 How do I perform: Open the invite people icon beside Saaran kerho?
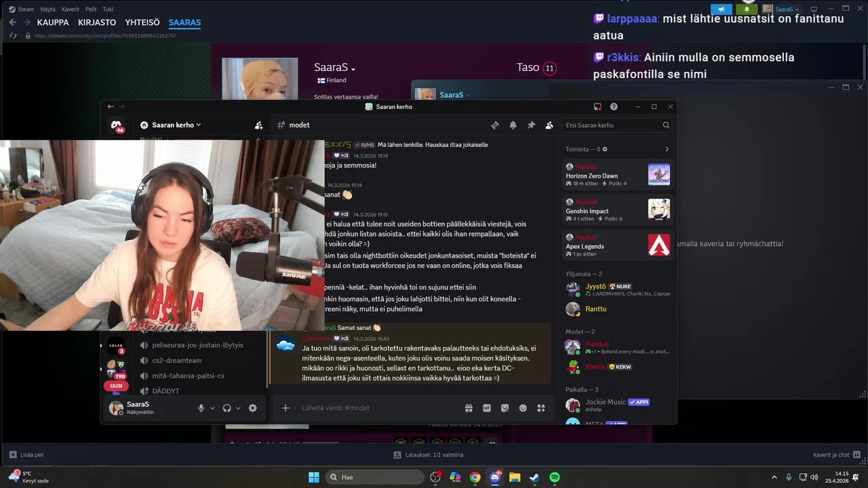coord(258,125)
